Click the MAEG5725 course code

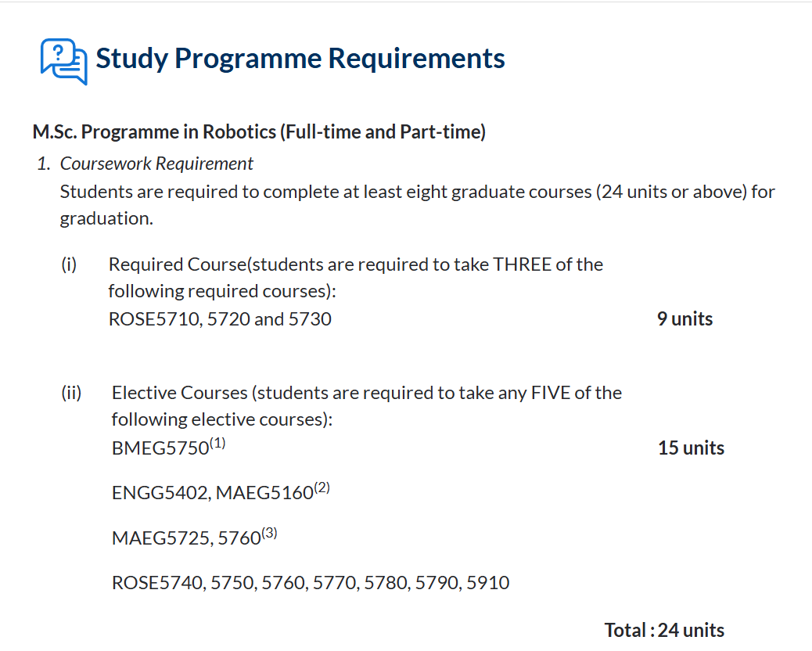click(161, 538)
